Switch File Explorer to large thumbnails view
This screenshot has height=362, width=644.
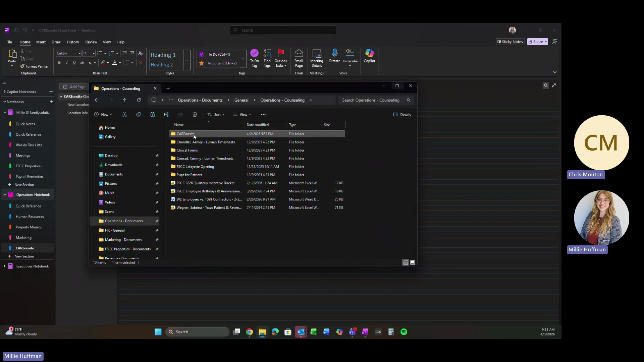[413, 263]
